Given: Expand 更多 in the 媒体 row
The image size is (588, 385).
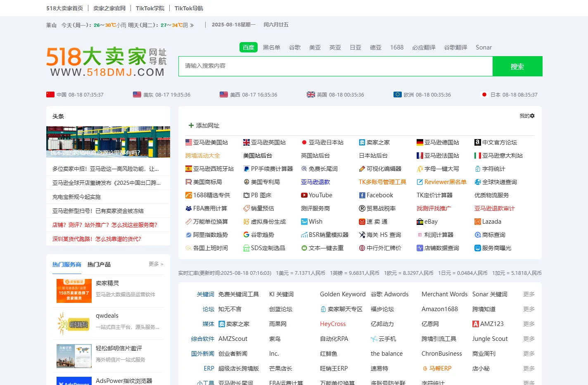Looking at the screenshot, I should pos(529,324).
